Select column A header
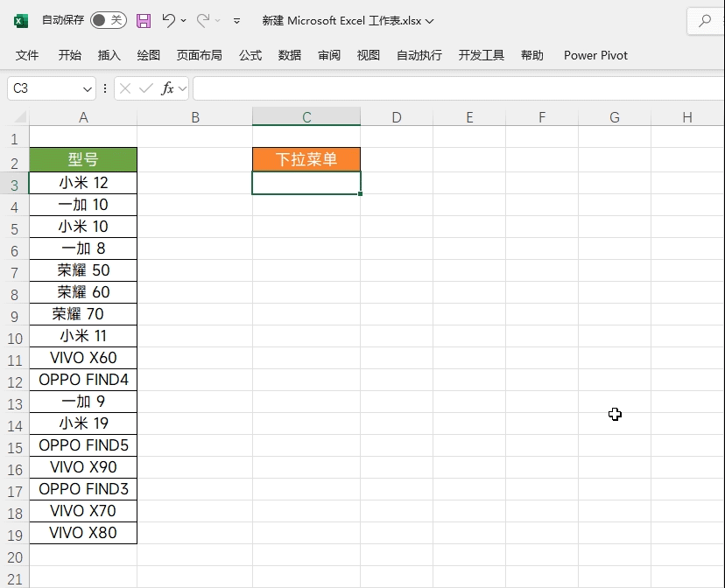 coord(83,117)
